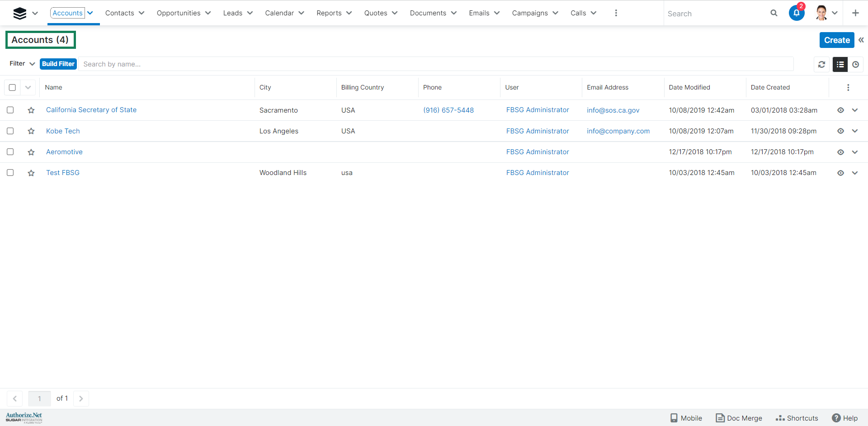Go to the Opportunities module tab

179,13
